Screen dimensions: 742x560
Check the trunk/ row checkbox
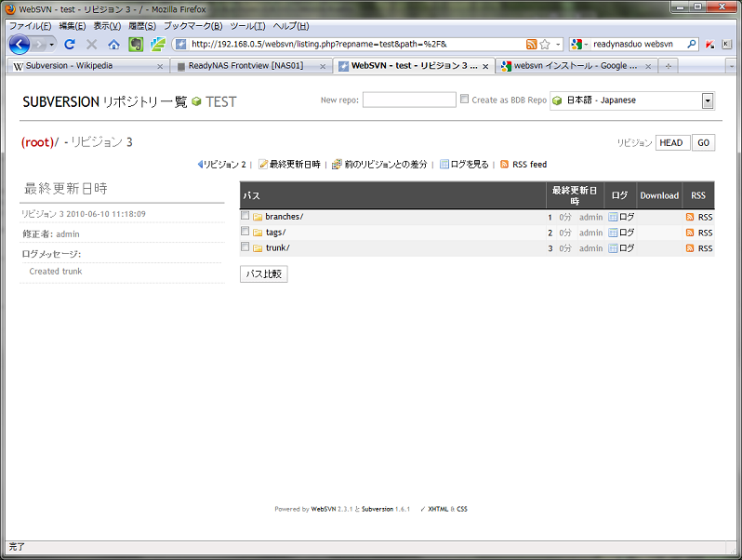click(x=245, y=247)
